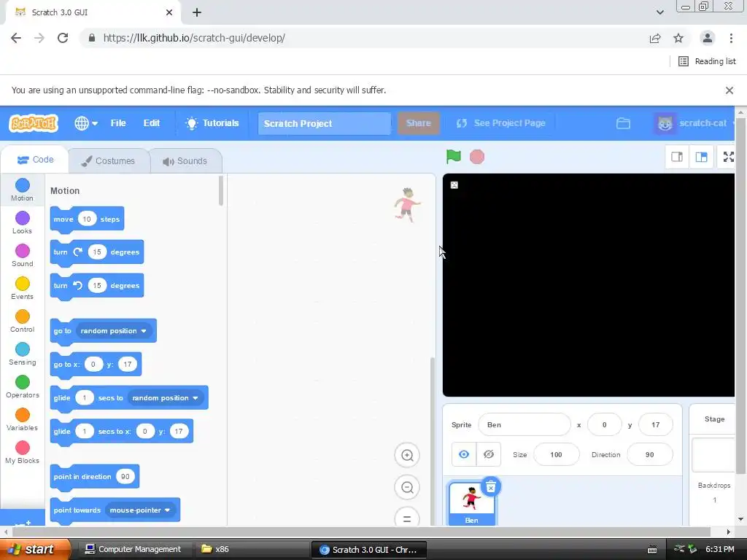Image resolution: width=747 pixels, height=560 pixels.
Task: Dismiss the no-sandbox warning bar
Action: (x=729, y=90)
